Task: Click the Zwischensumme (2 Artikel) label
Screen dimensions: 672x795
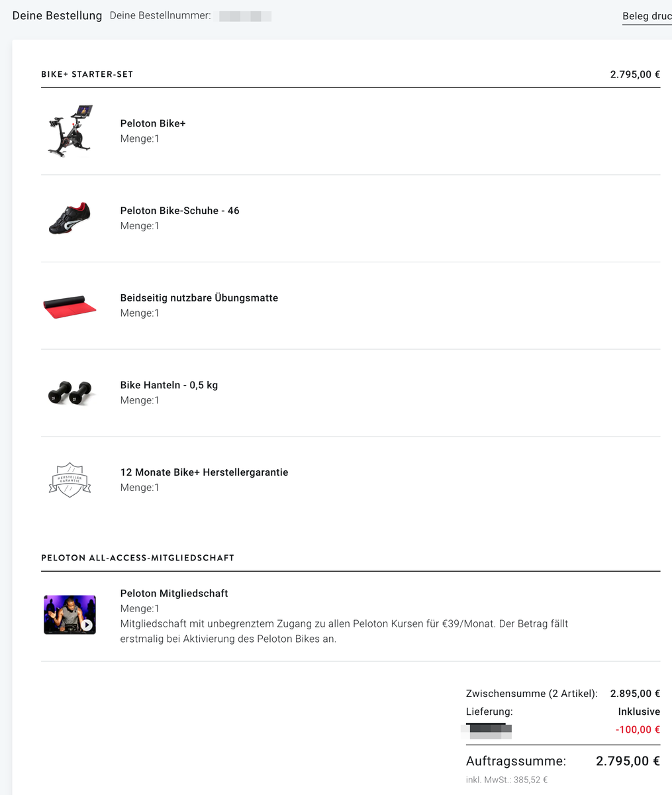Action: [532, 694]
